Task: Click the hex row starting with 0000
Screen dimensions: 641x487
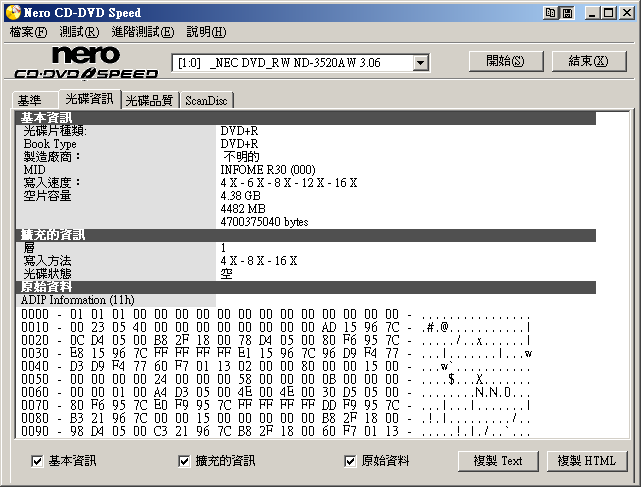Action: coord(276,314)
